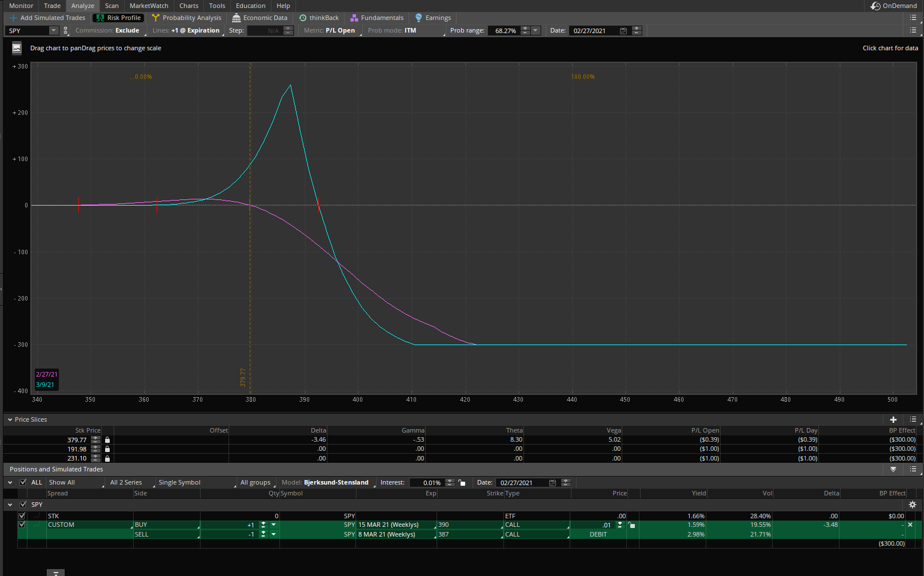This screenshot has width=924, height=576.
Task: Click the Prob range 68.27% field
Action: coord(504,31)
